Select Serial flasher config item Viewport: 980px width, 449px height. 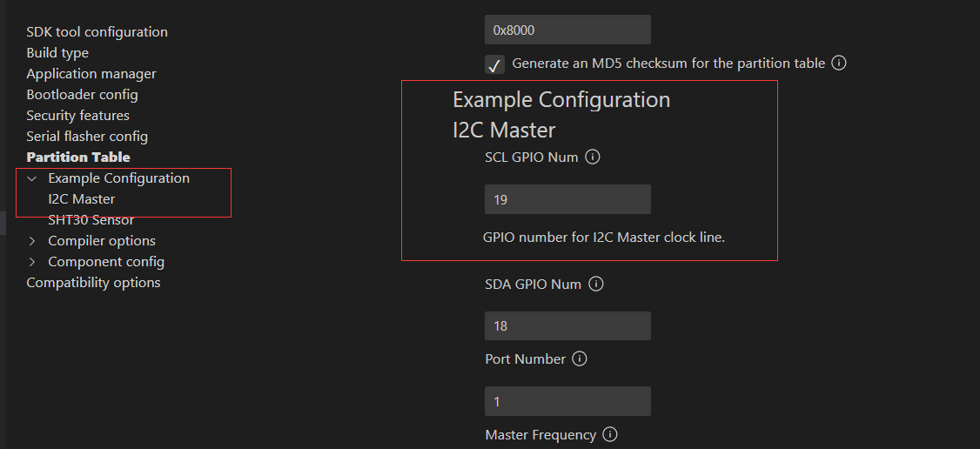(87, 137)
